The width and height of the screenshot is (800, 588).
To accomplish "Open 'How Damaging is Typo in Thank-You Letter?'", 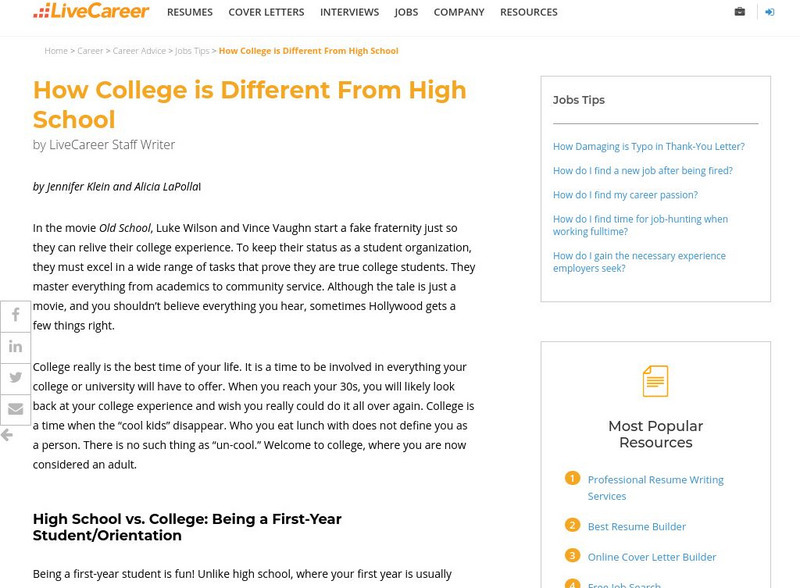I will click(x=650, y=146).
